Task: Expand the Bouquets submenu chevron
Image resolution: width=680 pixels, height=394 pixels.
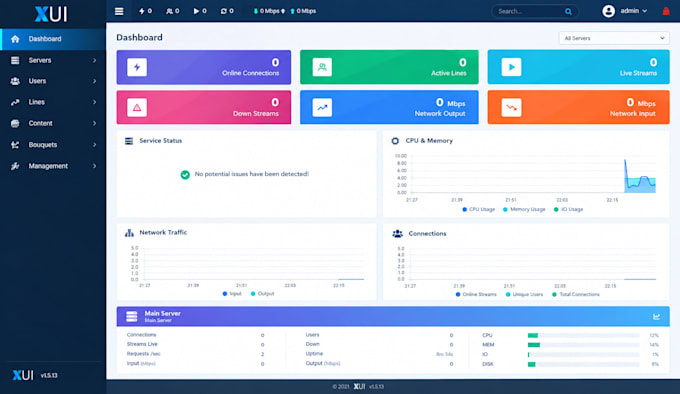Action: 94,144
